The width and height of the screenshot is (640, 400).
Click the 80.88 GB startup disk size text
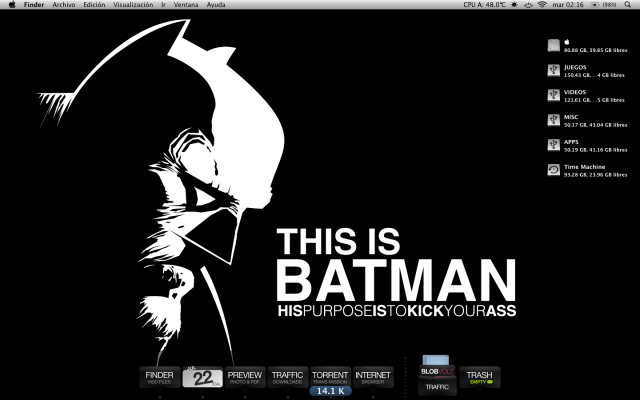point(596,50)
